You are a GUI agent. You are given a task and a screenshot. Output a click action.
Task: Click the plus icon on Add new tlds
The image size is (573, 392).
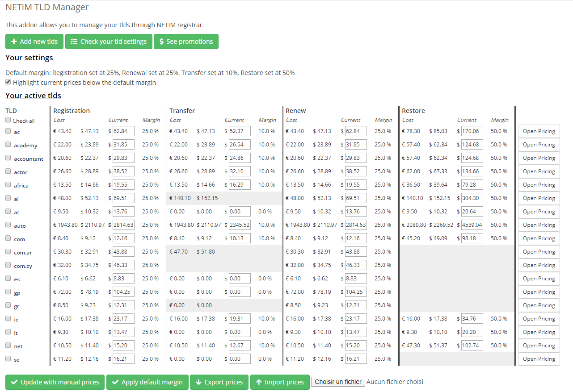point(14,42)
